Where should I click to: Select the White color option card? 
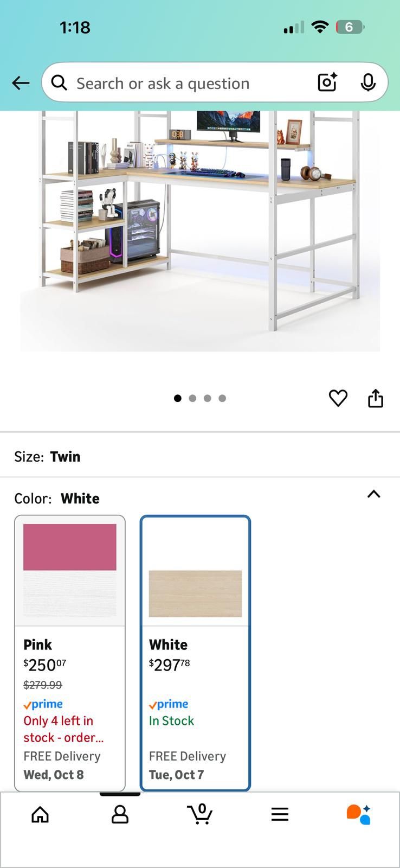(195, 653)
